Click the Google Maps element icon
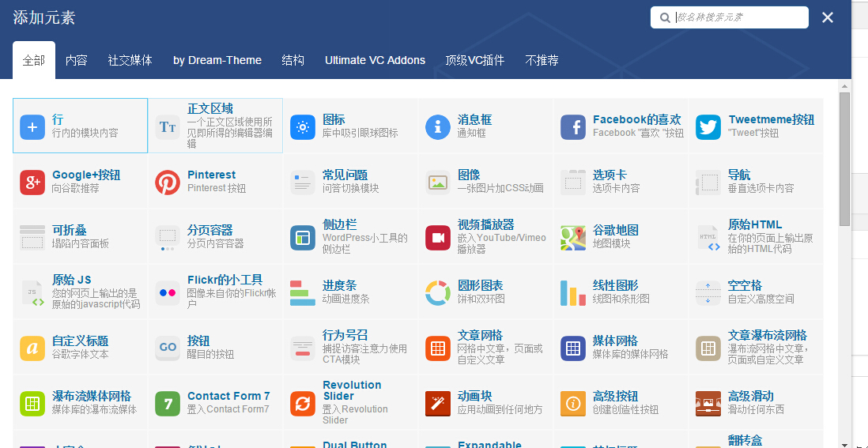This screenshot has height=448, width=868. click(x=573, y=237)
